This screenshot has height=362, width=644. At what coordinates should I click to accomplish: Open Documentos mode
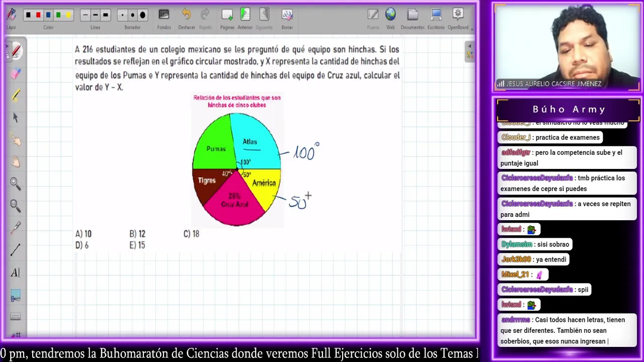pyautogui.click(x=413, y=19)
